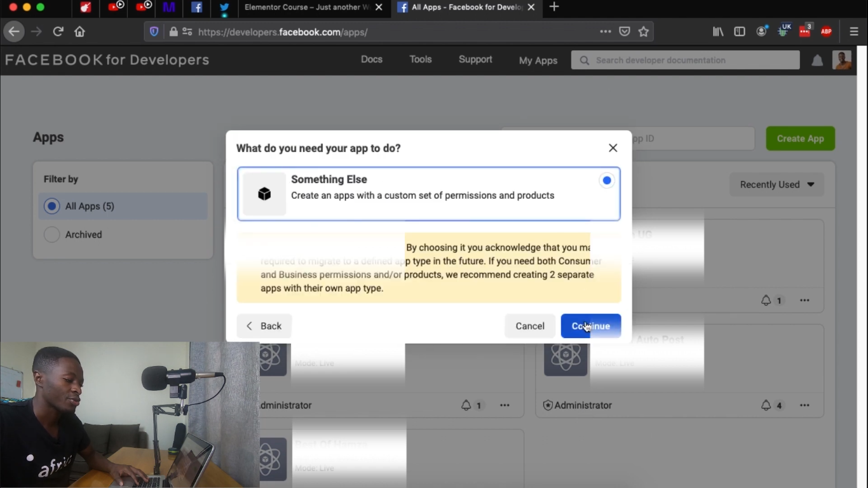This screenshot has height=488, width=868.
Task: Cancel the app creation dialog
Action: click(x=530, y=326)
